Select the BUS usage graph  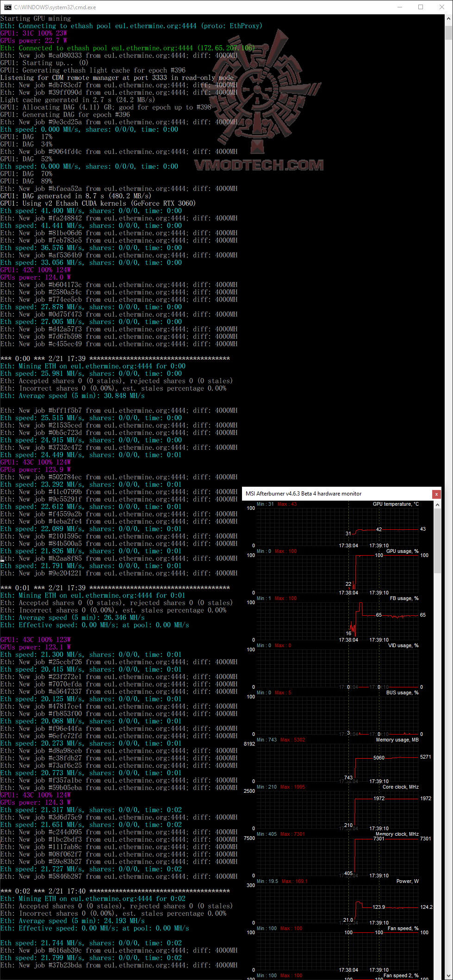point(338,715)
